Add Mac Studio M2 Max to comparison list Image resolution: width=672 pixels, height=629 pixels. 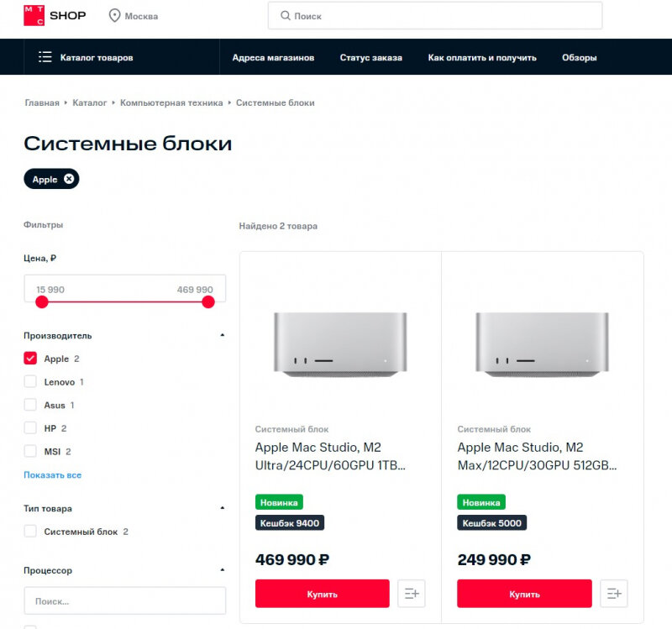pyautogui.click(x=614, y=594)
